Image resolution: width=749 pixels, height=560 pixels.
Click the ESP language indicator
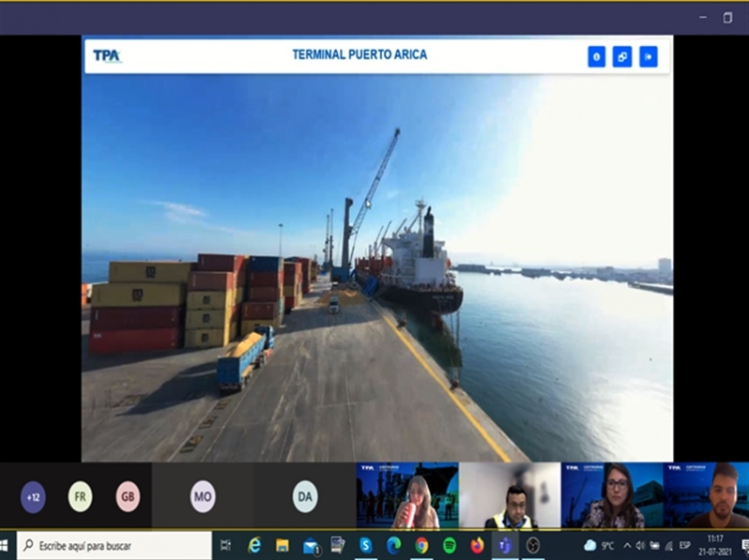[x=685, y=545]
